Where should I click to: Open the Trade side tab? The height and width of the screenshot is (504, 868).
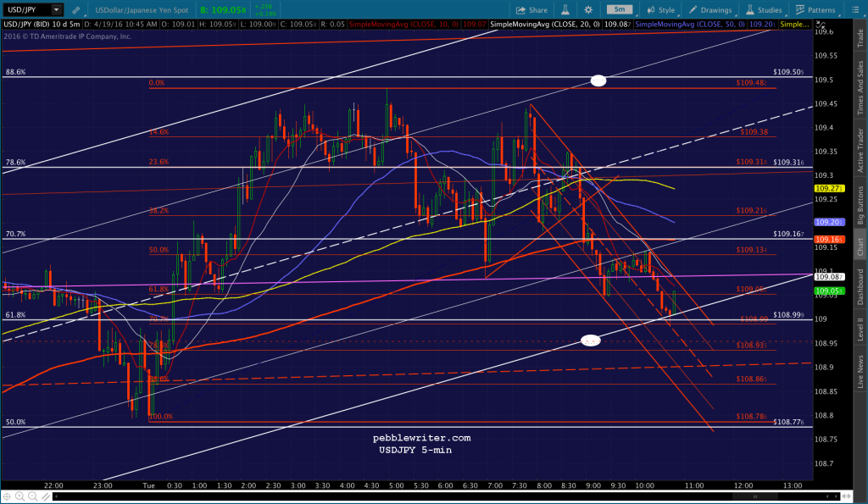point(860,37)
